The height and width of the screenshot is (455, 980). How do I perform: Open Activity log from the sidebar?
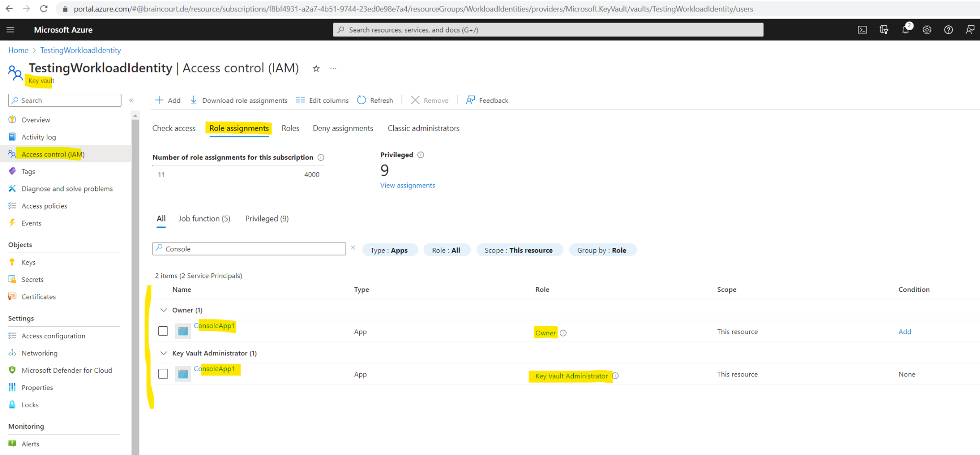[38, 136]
